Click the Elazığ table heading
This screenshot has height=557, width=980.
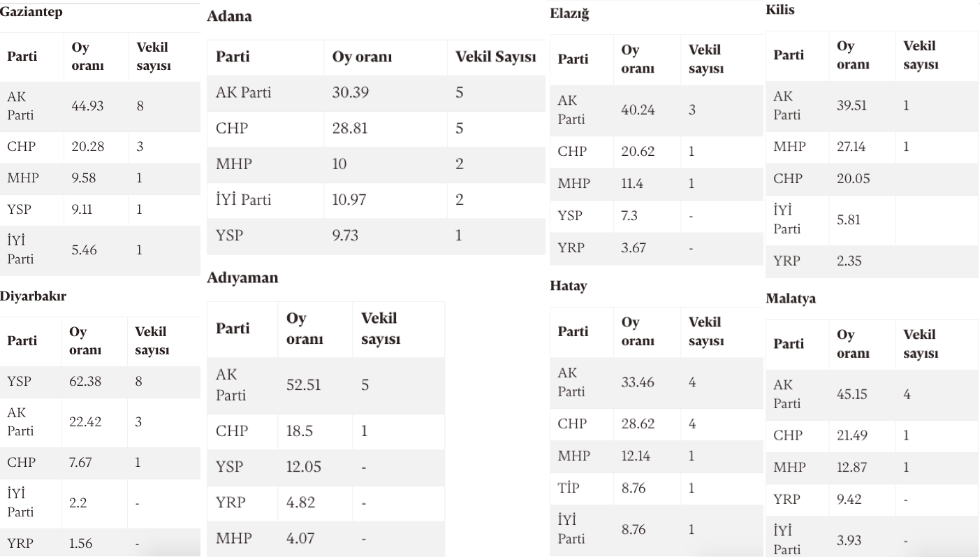click(569, 13)
